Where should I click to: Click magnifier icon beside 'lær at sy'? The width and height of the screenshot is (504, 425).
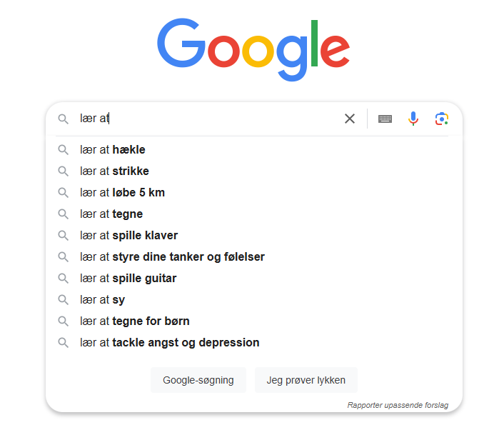pyautogui.click(x=64, y=300)
